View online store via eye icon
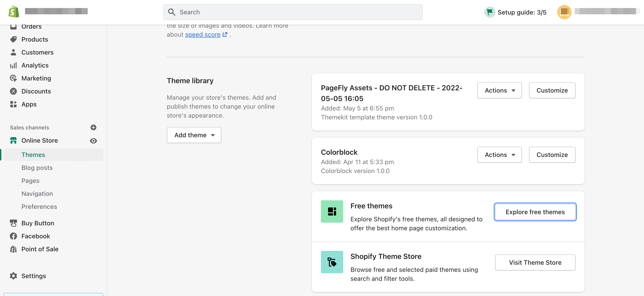Viewport: 644px width, 296px height. (93, 141)
